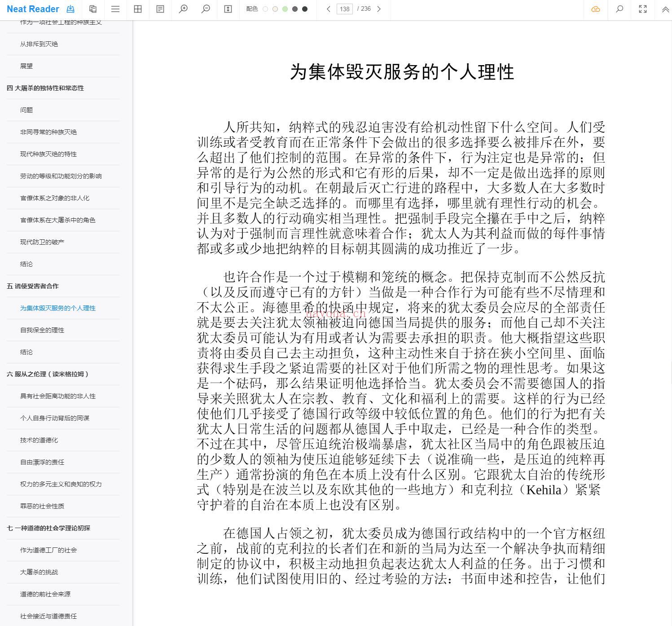The image size is (672, 626).
Task: Zoom out with the magnifier minus icon
Action: point(206,9)
